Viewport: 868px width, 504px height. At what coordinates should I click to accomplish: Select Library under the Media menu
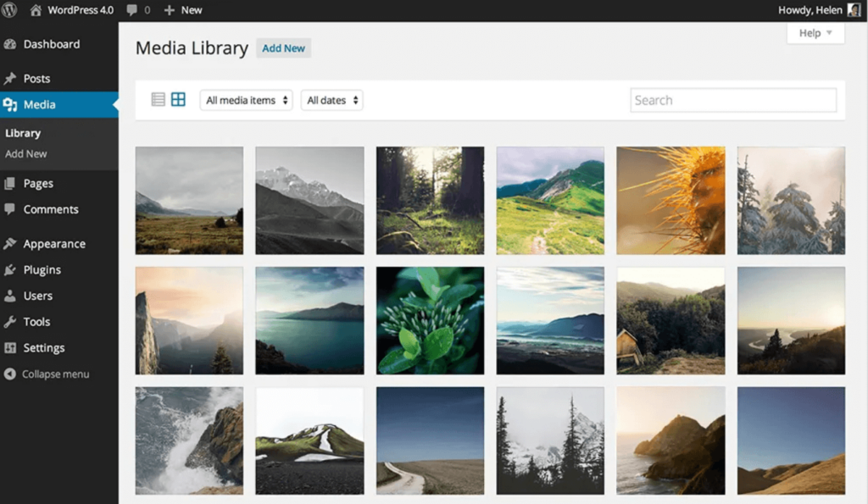[x=22, y=133]
